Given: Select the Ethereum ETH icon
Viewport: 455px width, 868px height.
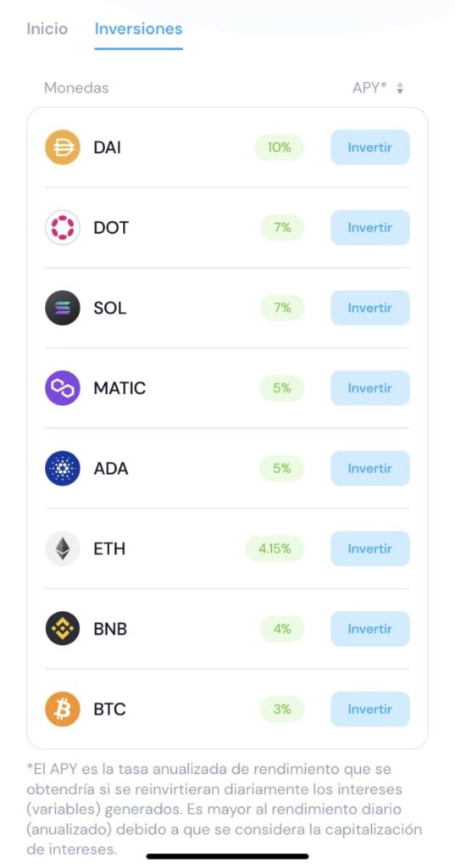Looking at the screenshot, I should 63,548.
